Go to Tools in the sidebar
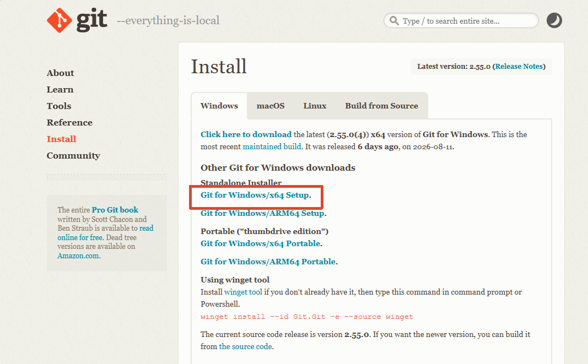This screenshot has height=364, width=588. 59,106
